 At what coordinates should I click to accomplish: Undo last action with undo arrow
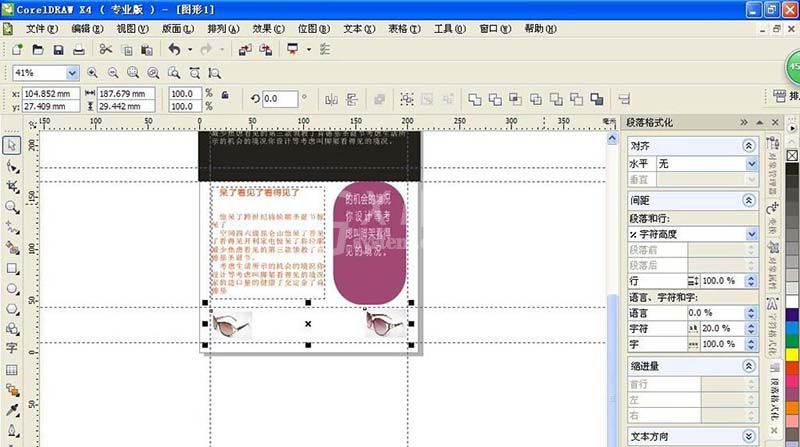[174, 49]
